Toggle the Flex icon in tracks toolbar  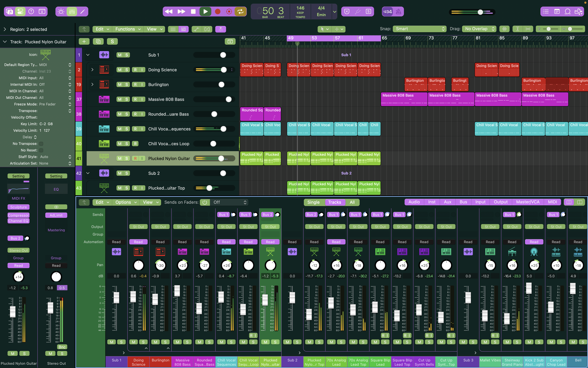207,29
